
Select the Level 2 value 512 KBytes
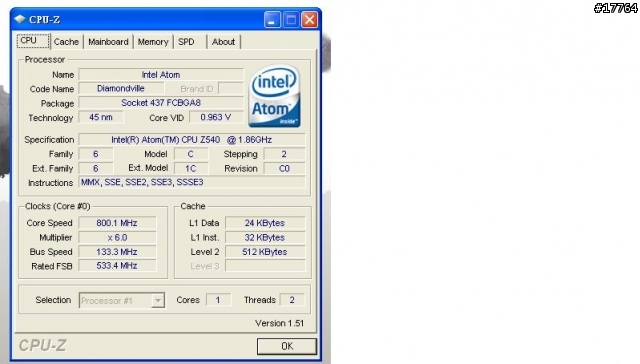tap(265, 252)
